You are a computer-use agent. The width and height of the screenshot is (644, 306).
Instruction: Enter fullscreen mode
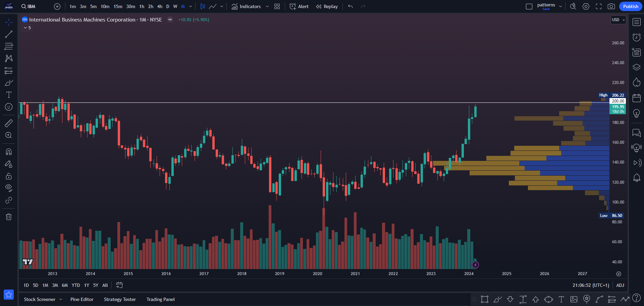tap(598, 6)
